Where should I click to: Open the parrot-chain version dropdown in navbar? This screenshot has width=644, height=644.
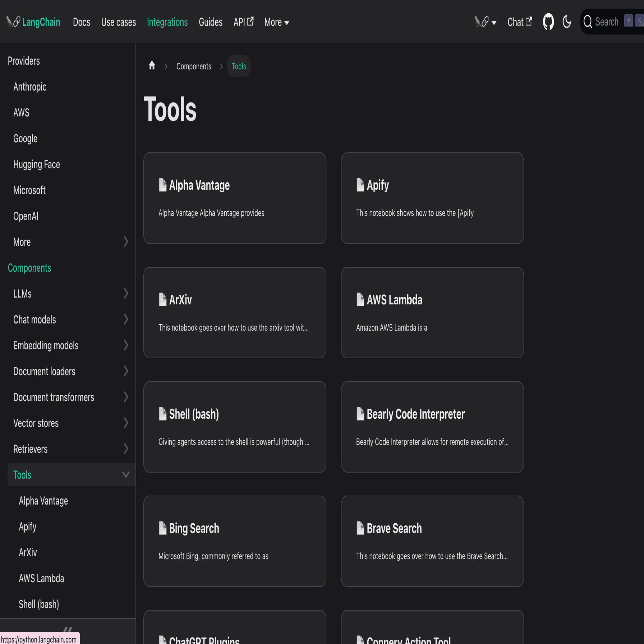[x=485, y=22]
